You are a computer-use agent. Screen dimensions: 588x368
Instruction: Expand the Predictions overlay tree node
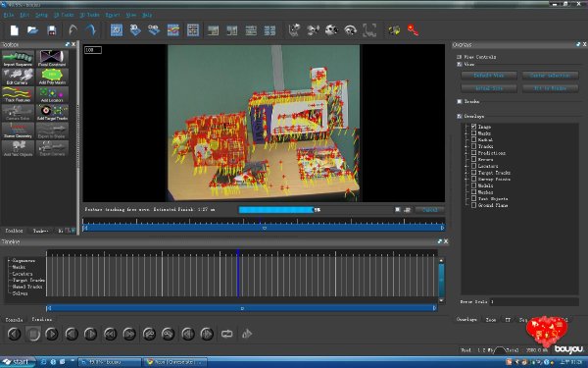(466, 153)
